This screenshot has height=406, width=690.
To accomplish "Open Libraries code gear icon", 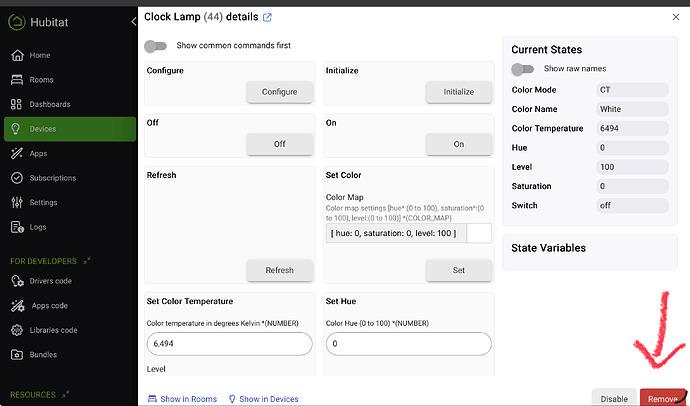I will click(x=17, y=330).
